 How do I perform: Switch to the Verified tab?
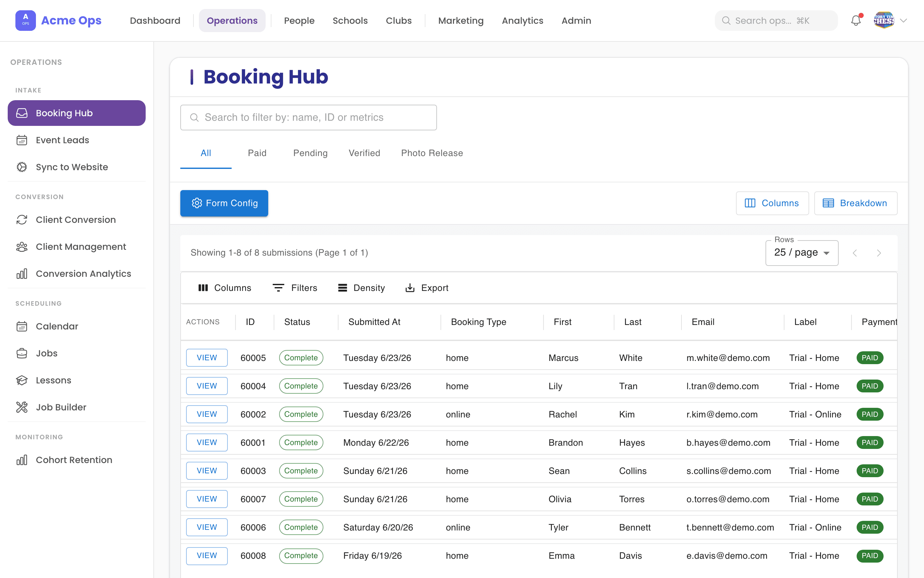pos(364,153)
